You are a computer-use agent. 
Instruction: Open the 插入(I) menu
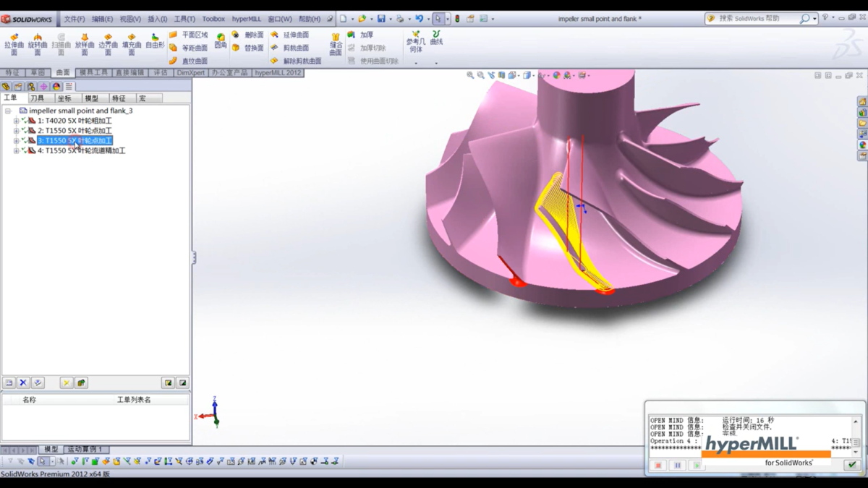pos(157,19)
